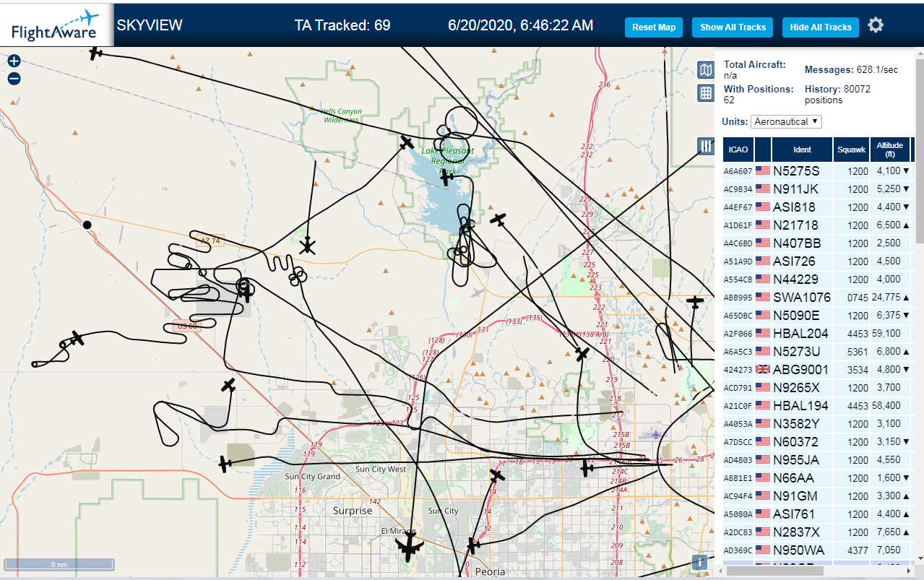Zoom out the map with minus button

14,79
